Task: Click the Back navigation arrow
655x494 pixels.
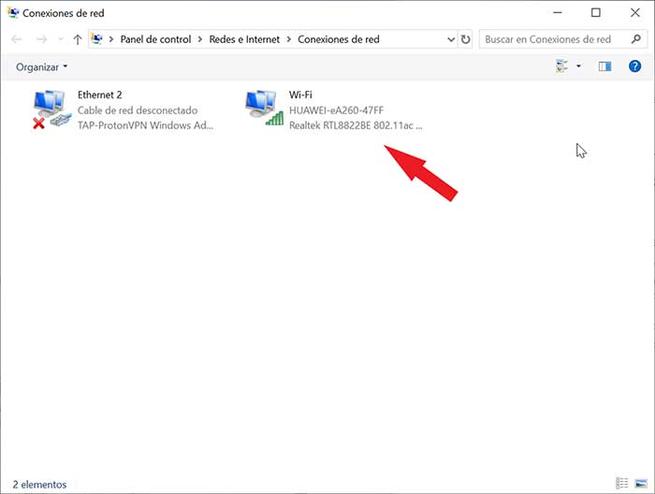Action: click(16, 40)
